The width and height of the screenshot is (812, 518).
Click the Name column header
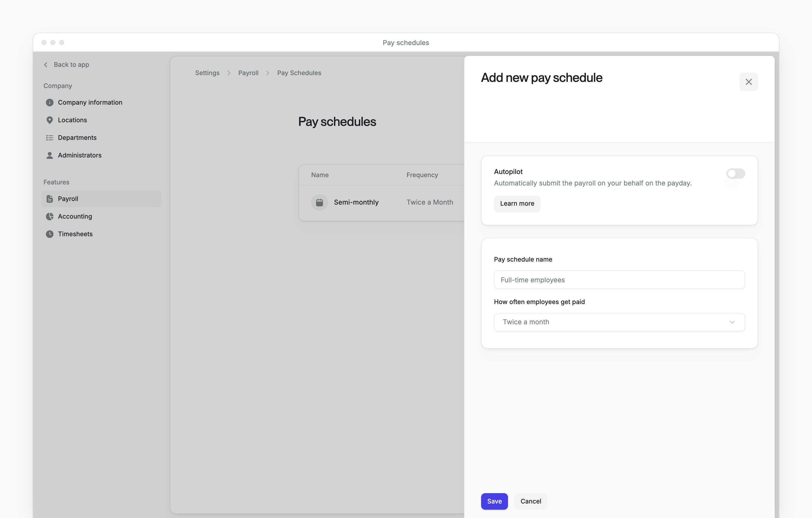320,175
